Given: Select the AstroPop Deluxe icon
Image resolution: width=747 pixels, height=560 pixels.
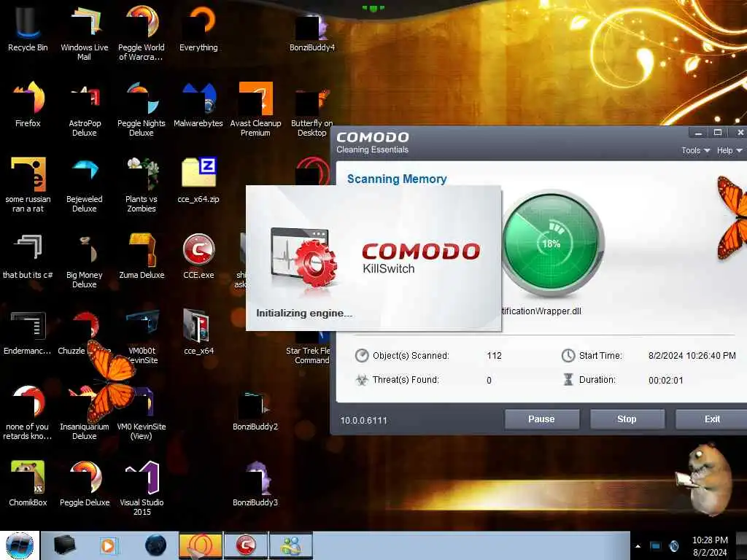Looking at the screenshot, I should click(85, 109).
